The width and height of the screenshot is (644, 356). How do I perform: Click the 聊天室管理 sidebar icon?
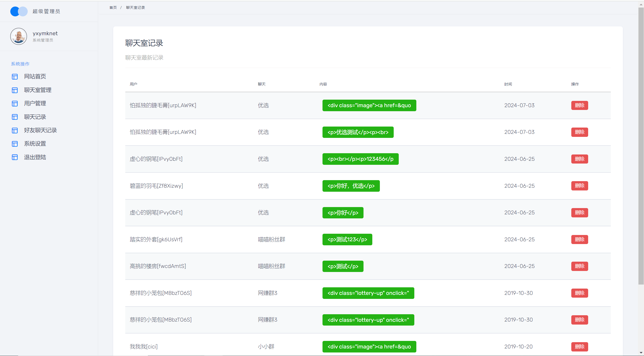[15, 90]
